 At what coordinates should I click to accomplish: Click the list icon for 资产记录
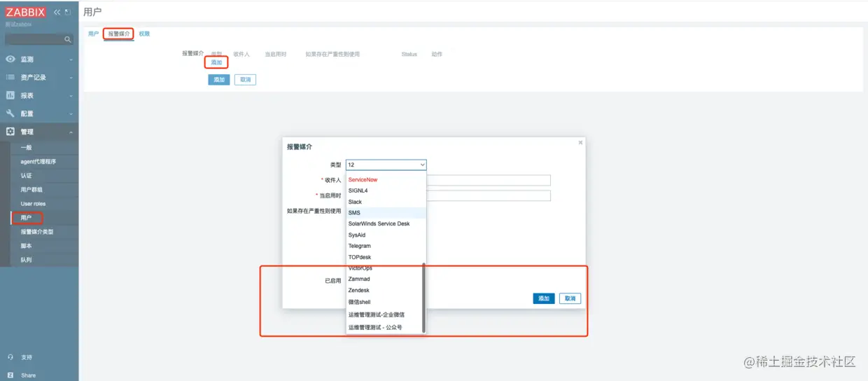(x=10, y=77)
